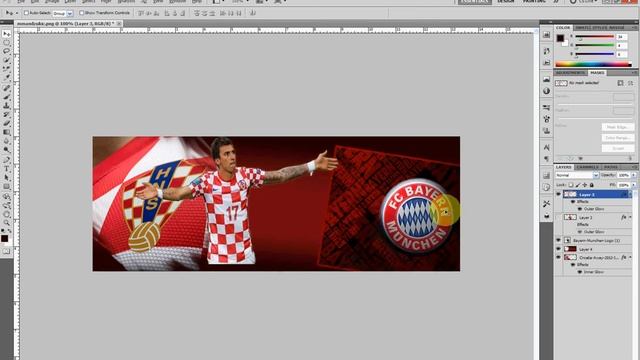640x360 pixels.
Task: Select the History Brush tool
Action: click(6, 115)
